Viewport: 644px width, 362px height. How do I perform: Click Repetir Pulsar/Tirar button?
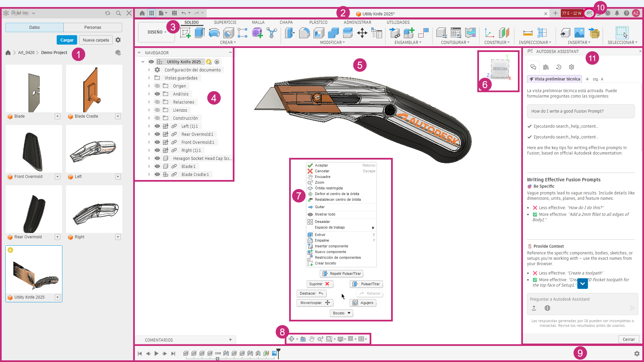click(x=341, y=274)
